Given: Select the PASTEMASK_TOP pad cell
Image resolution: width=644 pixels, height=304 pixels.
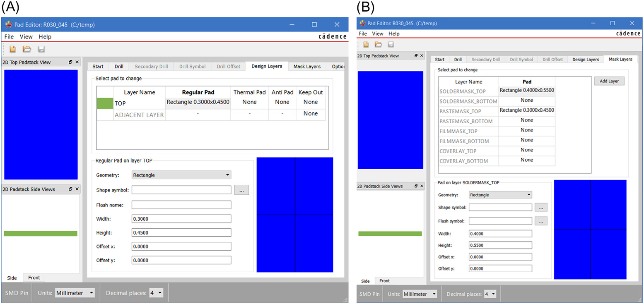Looking at the screenshot, I should coord(527,110).
